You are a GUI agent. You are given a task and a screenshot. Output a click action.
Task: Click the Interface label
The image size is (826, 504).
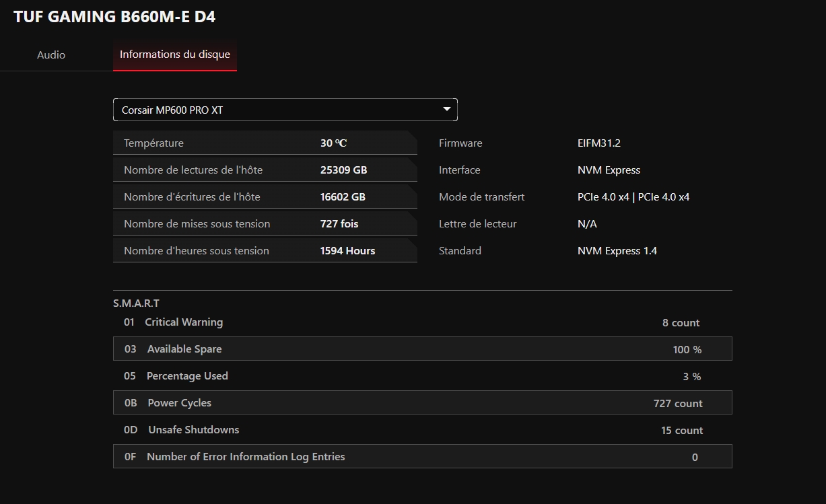tap(460, 170)
